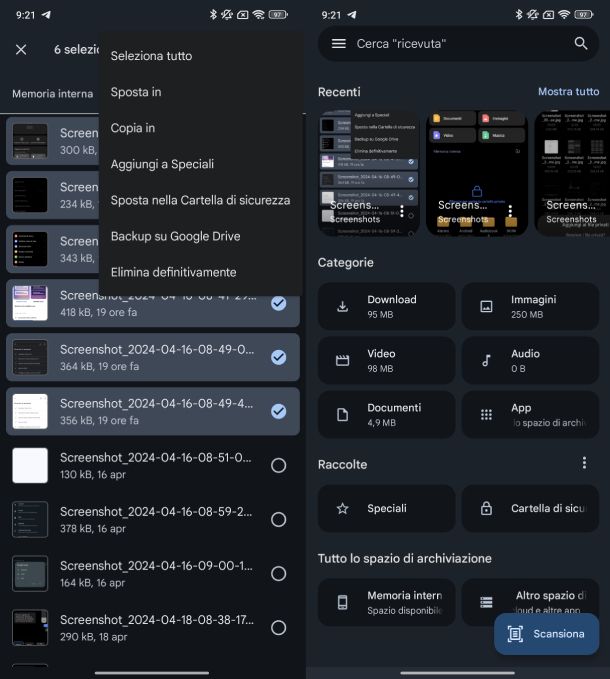Viewport: 610px width, 679px height.
Task: Close the selection mode with X icon
Action: (21, 49)
